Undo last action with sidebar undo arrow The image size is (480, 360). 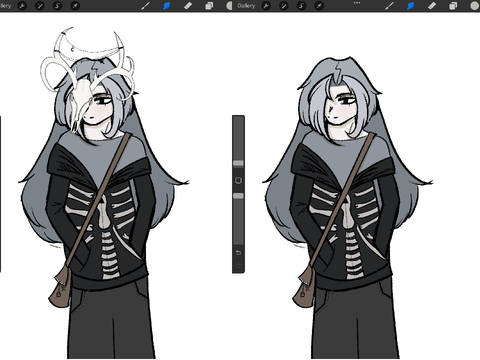(238, 253)
